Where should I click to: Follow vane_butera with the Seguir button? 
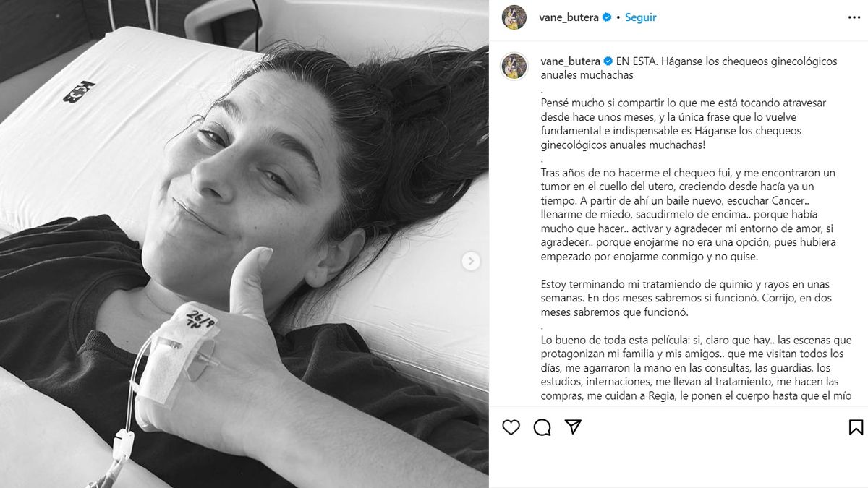tap(641, 17)
